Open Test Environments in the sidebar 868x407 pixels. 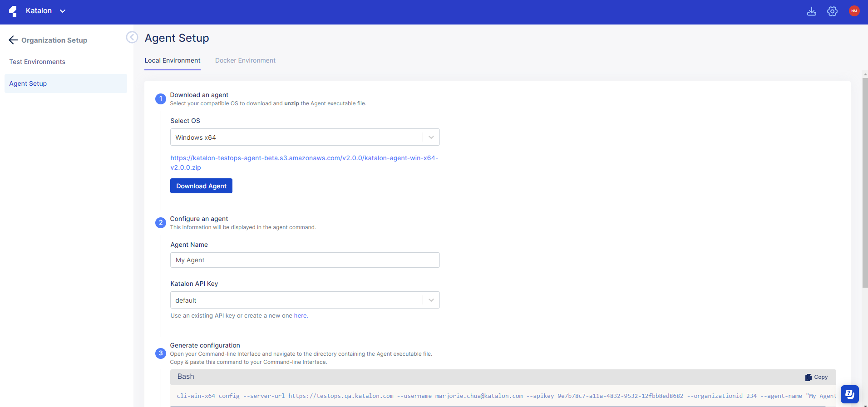coord(37,62)
